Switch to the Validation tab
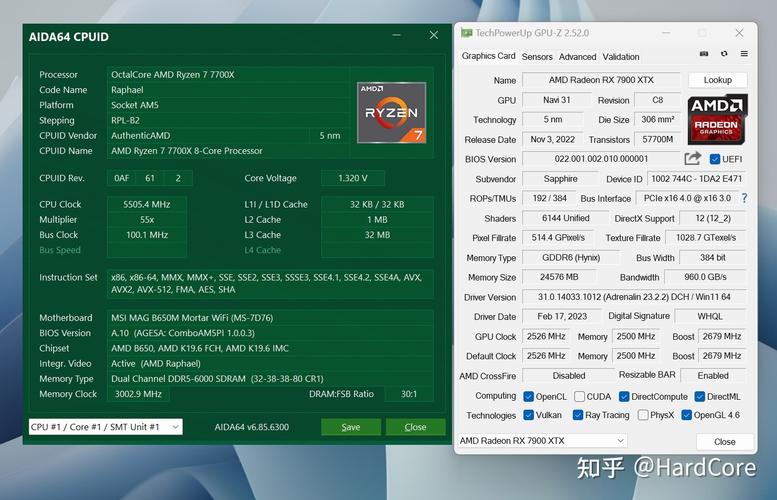The image size is (777, 500). (620, 56)
